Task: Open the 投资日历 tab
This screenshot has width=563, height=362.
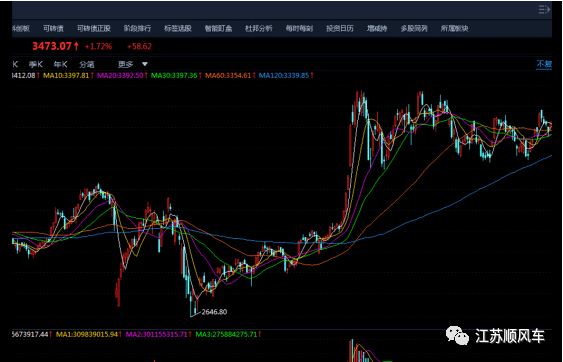Action: coord(340,28)
